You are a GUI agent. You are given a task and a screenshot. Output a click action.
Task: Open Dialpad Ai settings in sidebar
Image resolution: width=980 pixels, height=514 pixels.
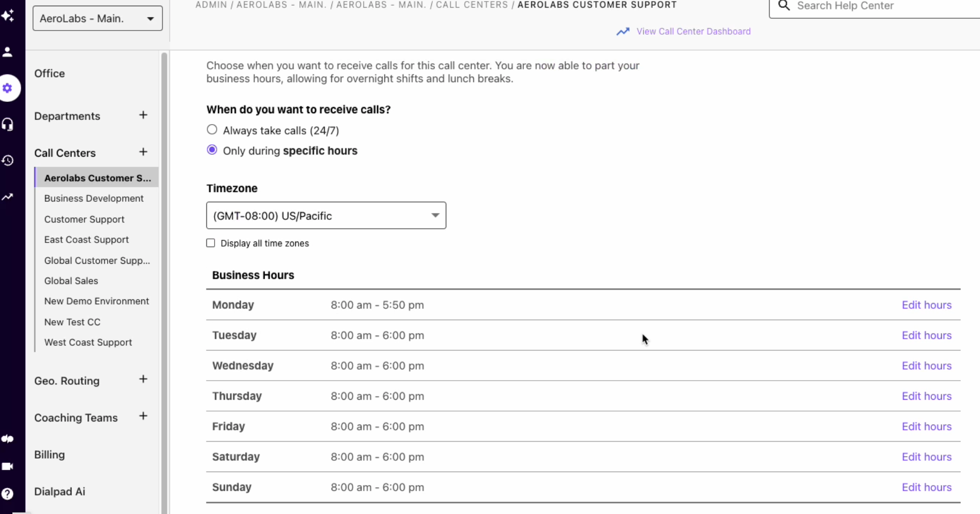click(x=59, y=492)
